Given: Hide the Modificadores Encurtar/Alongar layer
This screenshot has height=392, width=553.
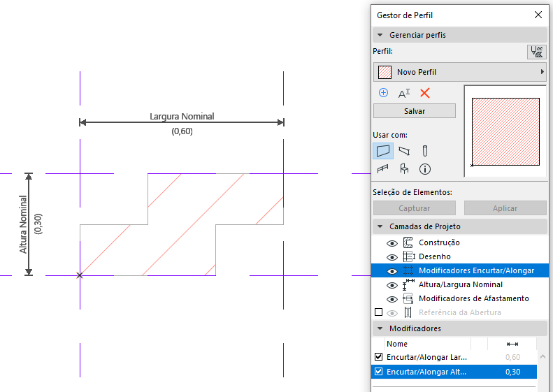Looking at the screenshot, I should [x=392, y=271].
